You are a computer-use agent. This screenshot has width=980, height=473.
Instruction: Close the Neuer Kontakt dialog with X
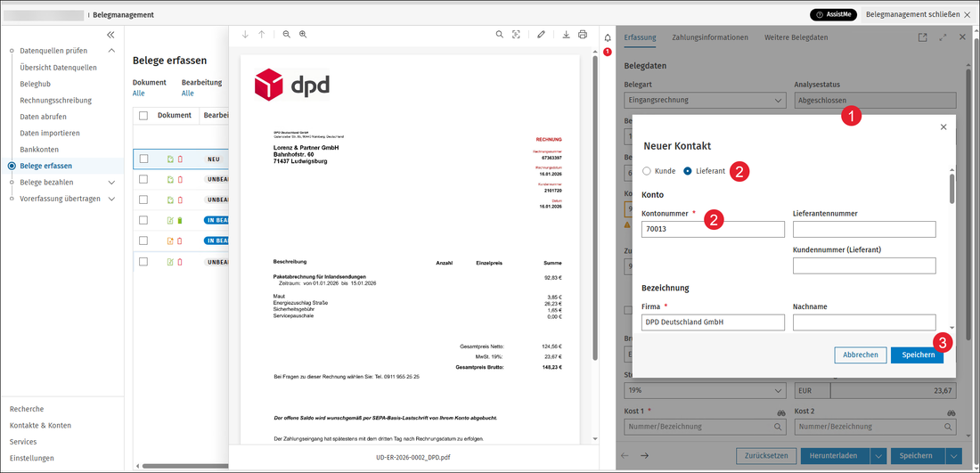click(x=943, y=126)
